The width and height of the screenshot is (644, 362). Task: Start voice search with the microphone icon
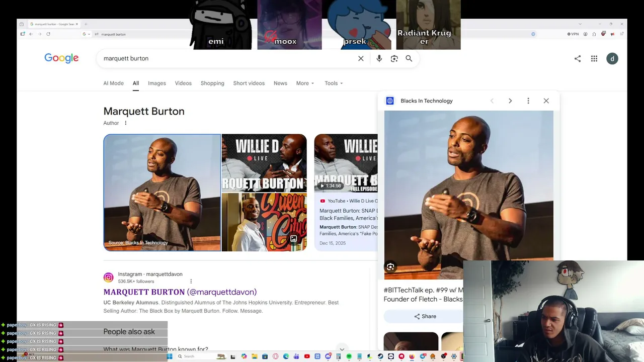click(379, 58)
